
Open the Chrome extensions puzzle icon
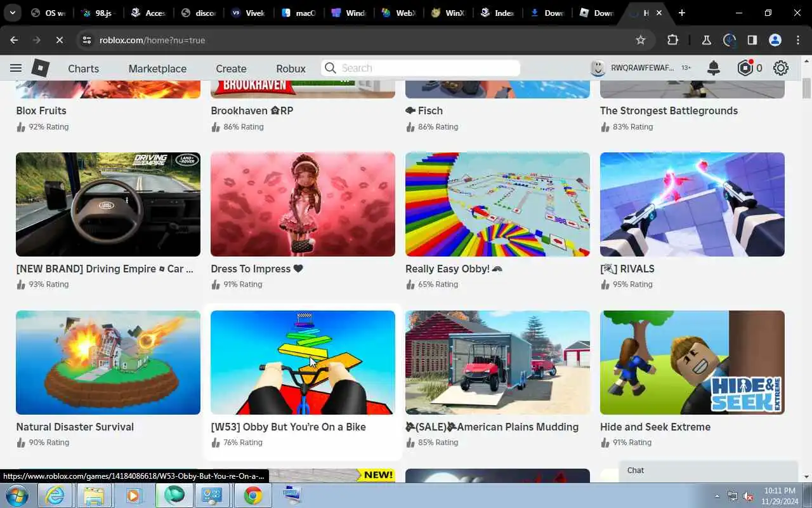(x=673, y=40)
